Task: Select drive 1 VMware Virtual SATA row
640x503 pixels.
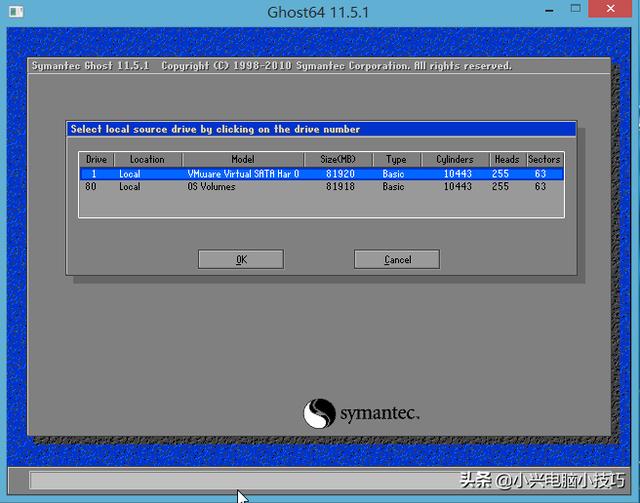Action: (322, 174)
